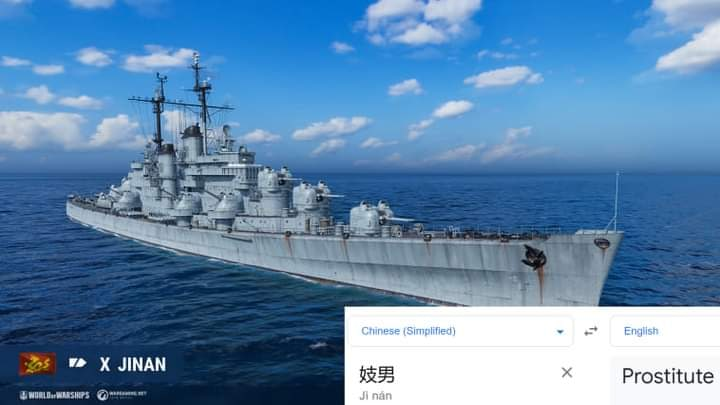The image size is (720, 405).
Task: Click the Wargaming.net logo
Action: (122, 395)
